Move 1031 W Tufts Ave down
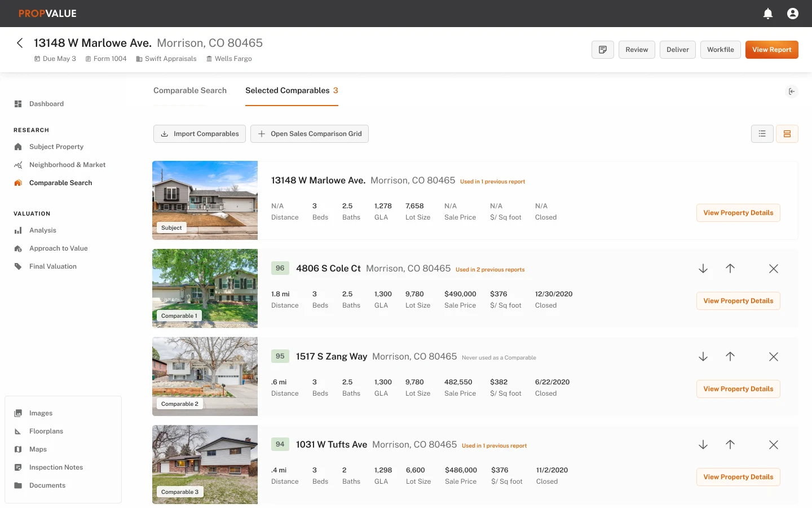 (x=703, y=445)
